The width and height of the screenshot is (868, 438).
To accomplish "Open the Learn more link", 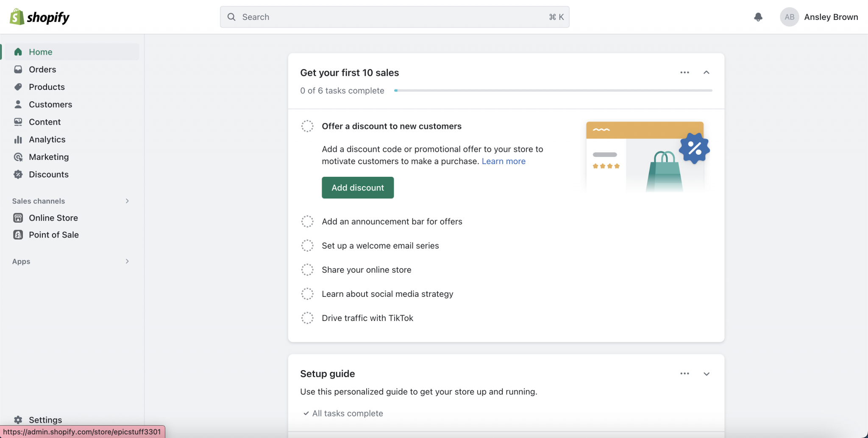I will (504, 161).
